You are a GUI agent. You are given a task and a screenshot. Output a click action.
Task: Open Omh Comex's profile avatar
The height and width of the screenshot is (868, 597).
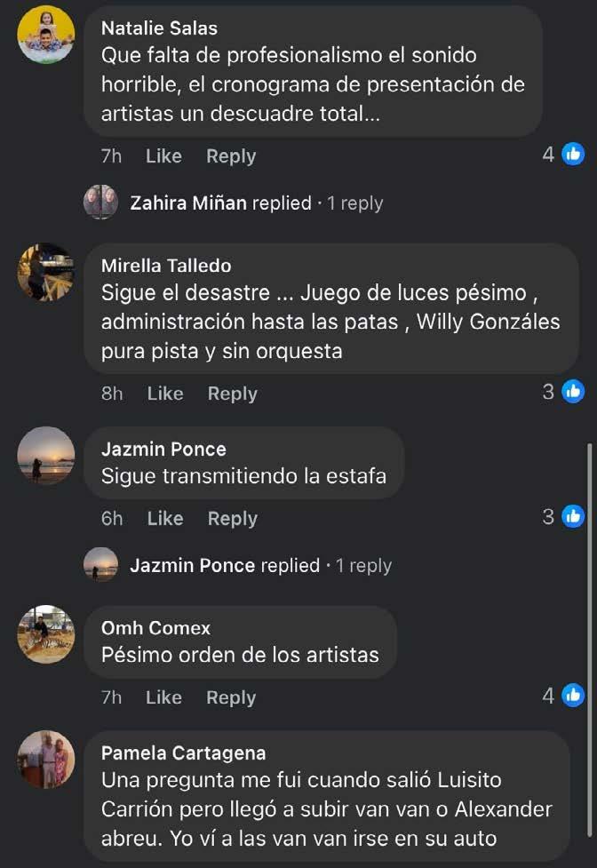point(46,634)
